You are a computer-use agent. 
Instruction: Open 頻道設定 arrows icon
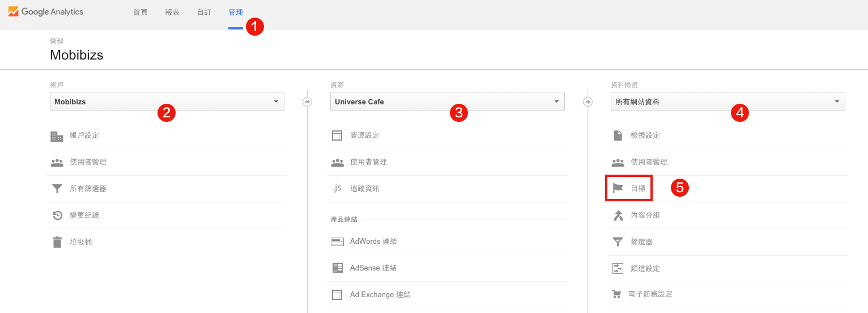[618, 268]
